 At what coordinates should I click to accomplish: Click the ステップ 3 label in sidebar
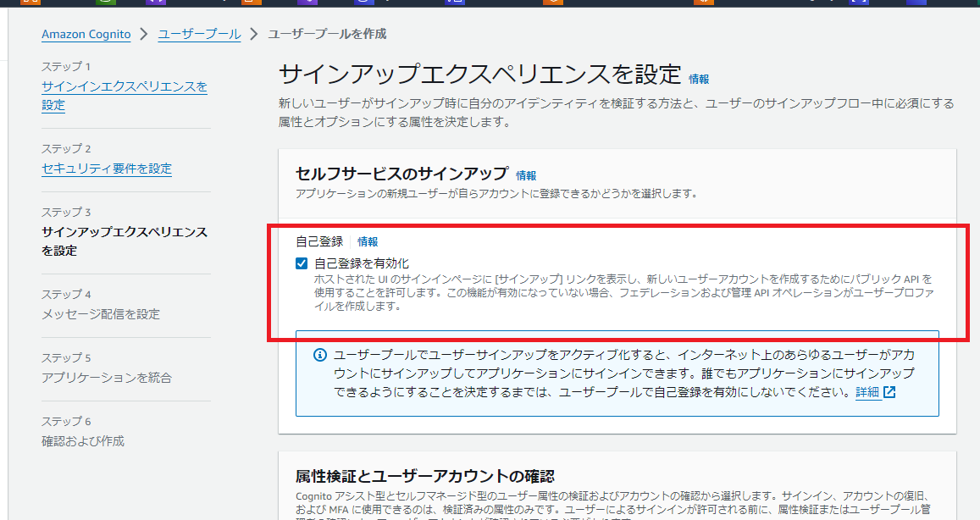[66, 213]
